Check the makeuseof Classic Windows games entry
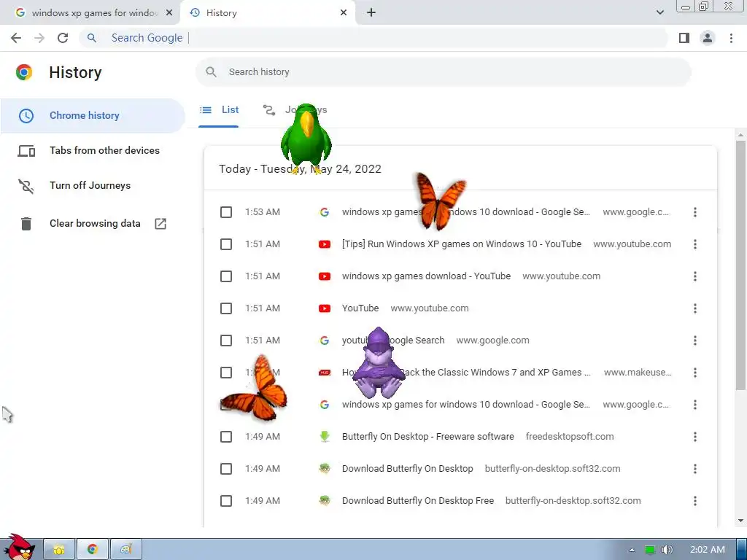This screenshot has height=560, width=747. (226, 373)
